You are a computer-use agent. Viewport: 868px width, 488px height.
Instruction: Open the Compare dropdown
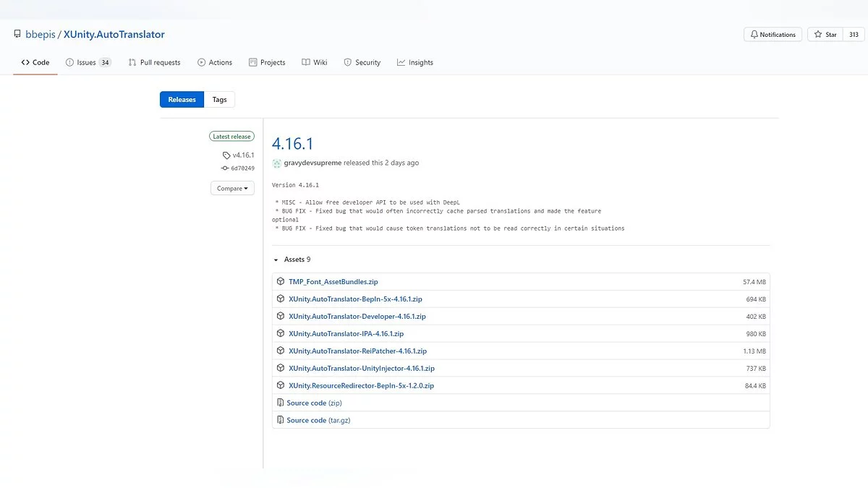232,189
